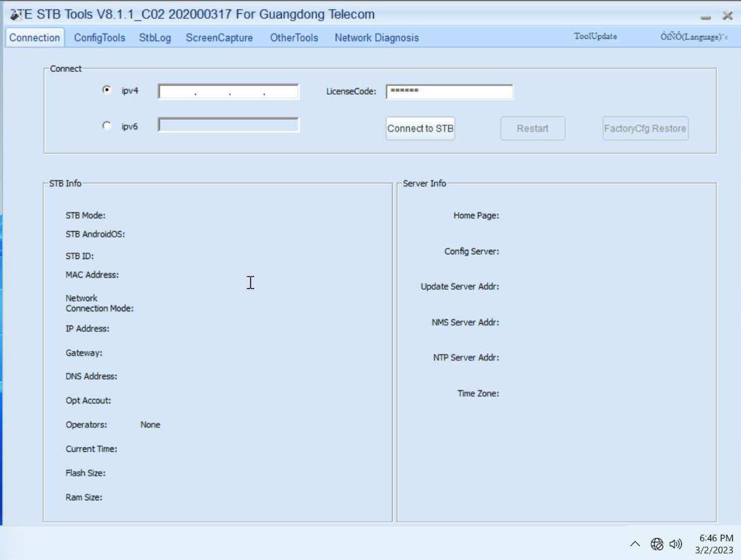Click the Operators value None
The width and height of the screenshot is (741, 560).
click(x=150, y=425)
